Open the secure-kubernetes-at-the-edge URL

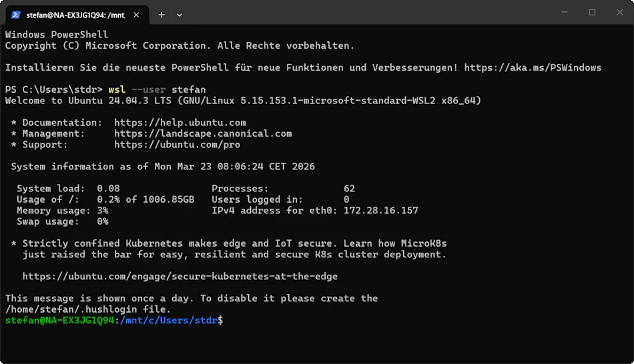180,276
